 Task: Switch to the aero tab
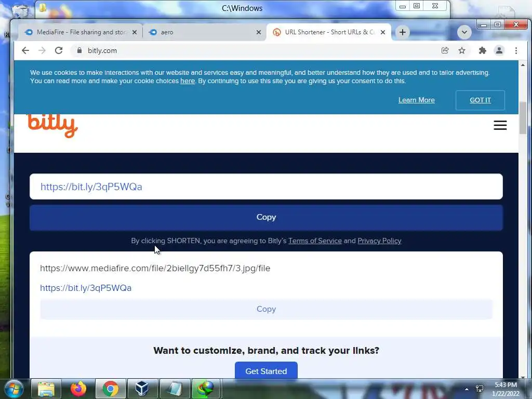coord(205,32)
